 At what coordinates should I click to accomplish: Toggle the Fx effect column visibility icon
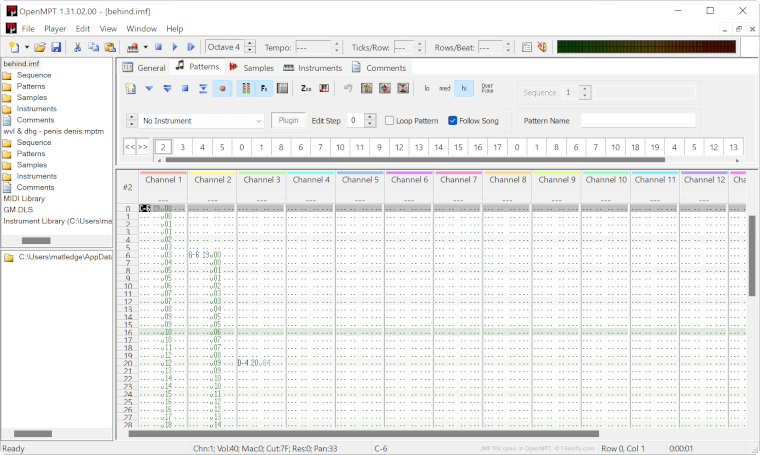point(264,88)
